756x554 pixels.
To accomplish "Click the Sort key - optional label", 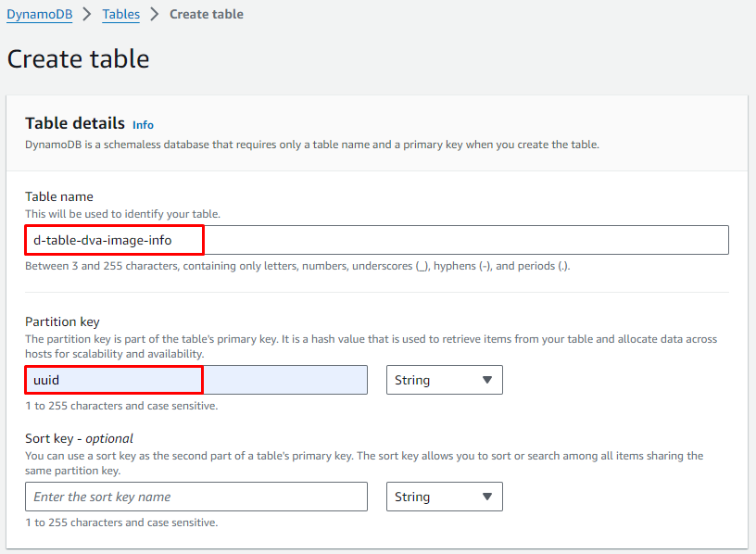I will click(x=80, y=438).
